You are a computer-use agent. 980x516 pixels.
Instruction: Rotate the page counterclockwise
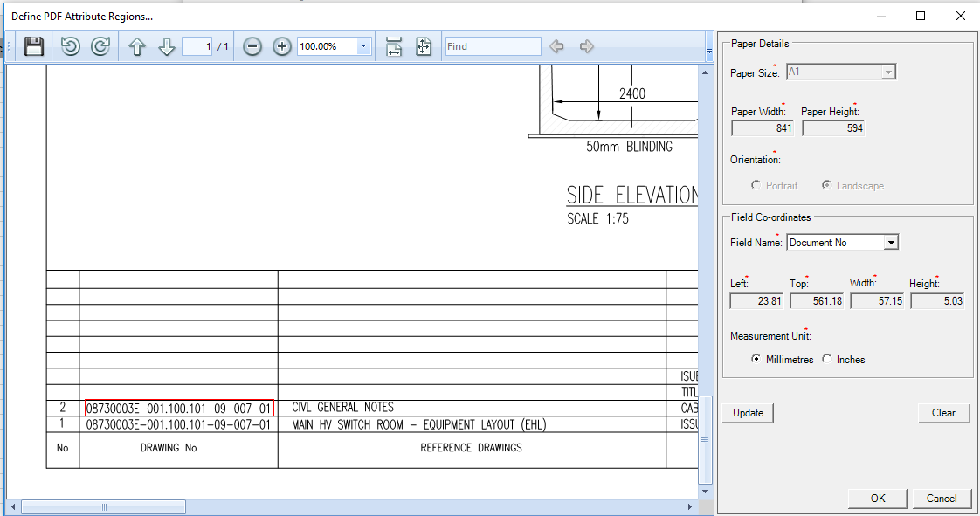pyautogui.click(x=70, y=45)
